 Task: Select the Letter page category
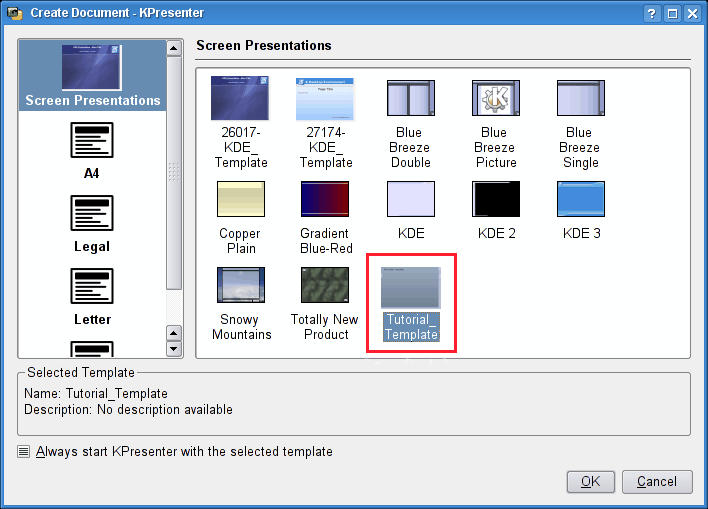click(x=92, y=287)
